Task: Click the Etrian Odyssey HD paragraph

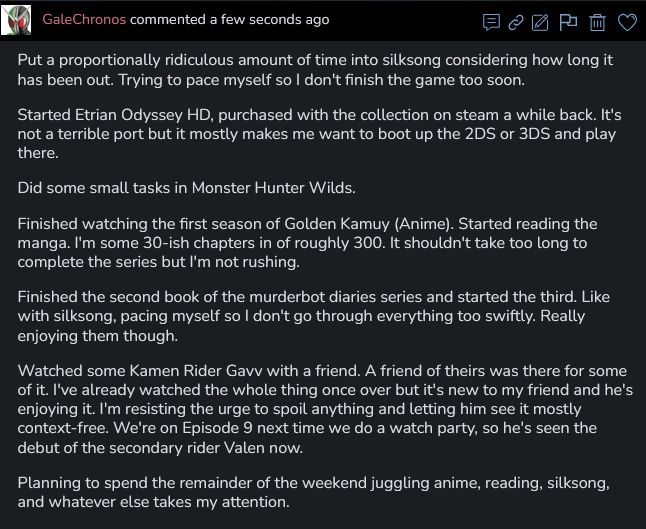Action: 319,133
